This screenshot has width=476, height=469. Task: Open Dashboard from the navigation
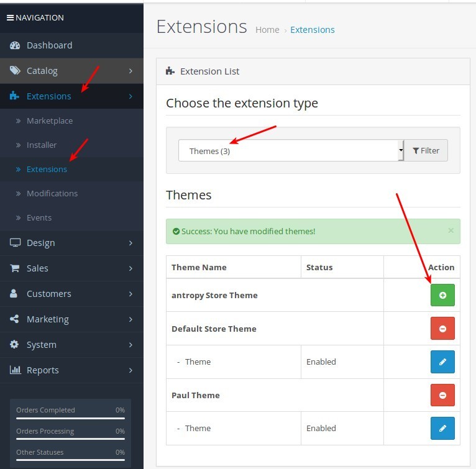tap(71, 45)
